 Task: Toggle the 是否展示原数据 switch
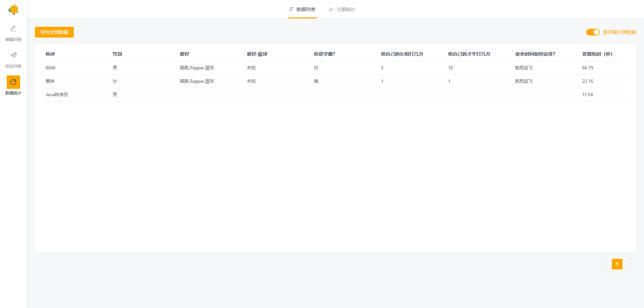593,32
